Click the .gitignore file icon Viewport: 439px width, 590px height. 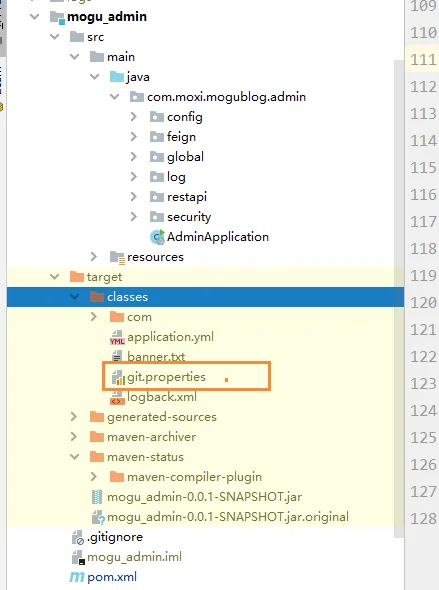coord(77,537)
